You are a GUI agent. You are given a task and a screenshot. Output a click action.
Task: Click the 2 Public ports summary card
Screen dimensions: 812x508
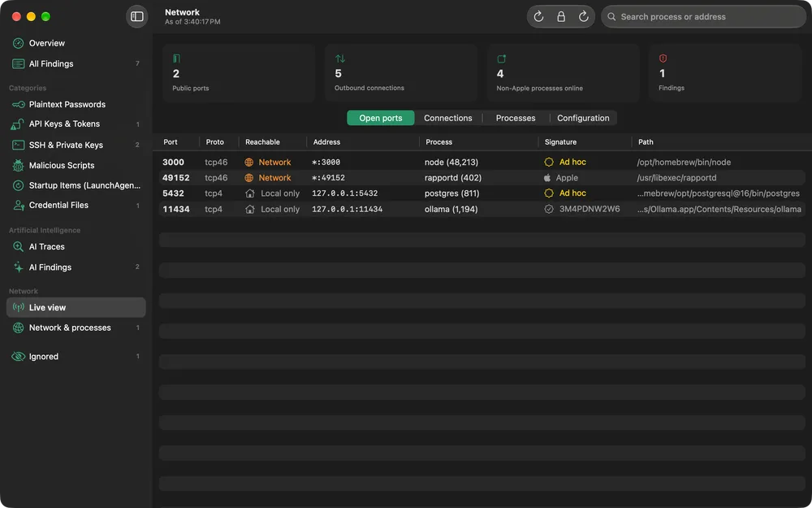(239, 73)
